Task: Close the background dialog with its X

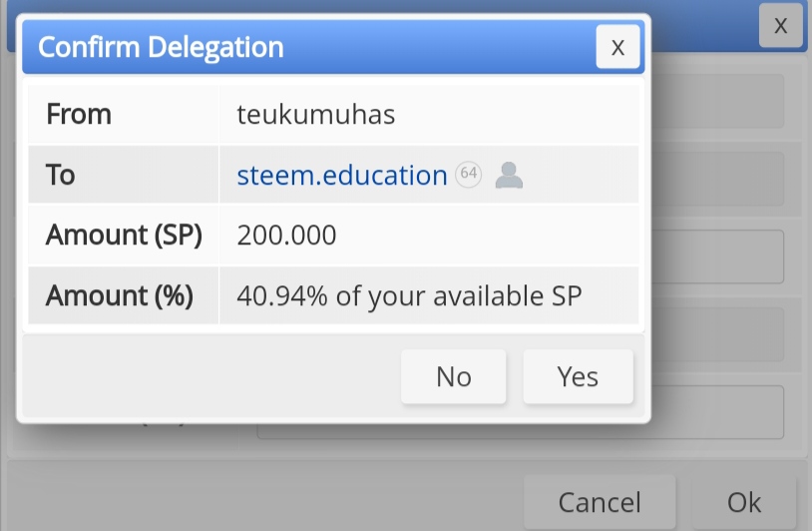Action: (780, 25)
